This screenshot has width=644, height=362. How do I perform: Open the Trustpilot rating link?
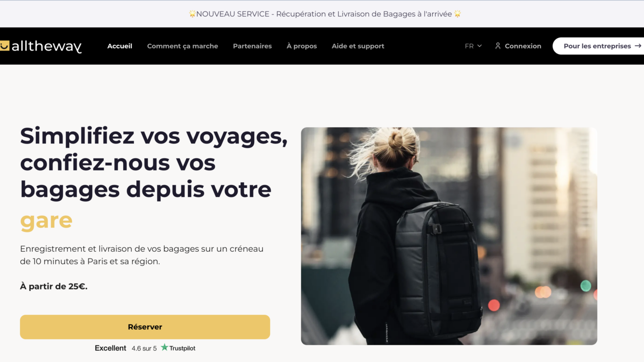[145, 348]
